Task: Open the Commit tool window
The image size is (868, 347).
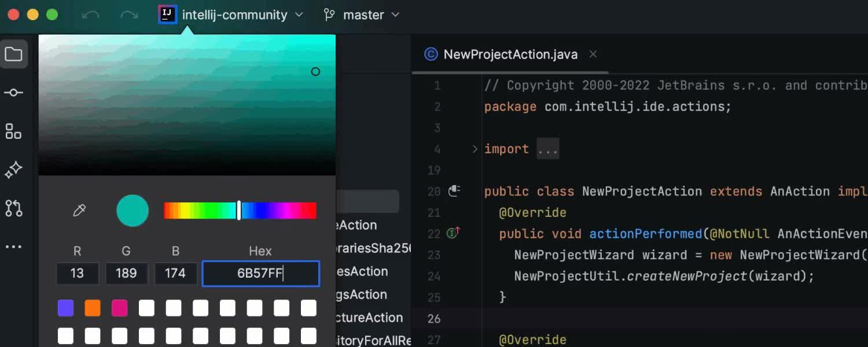Action: 14,92
